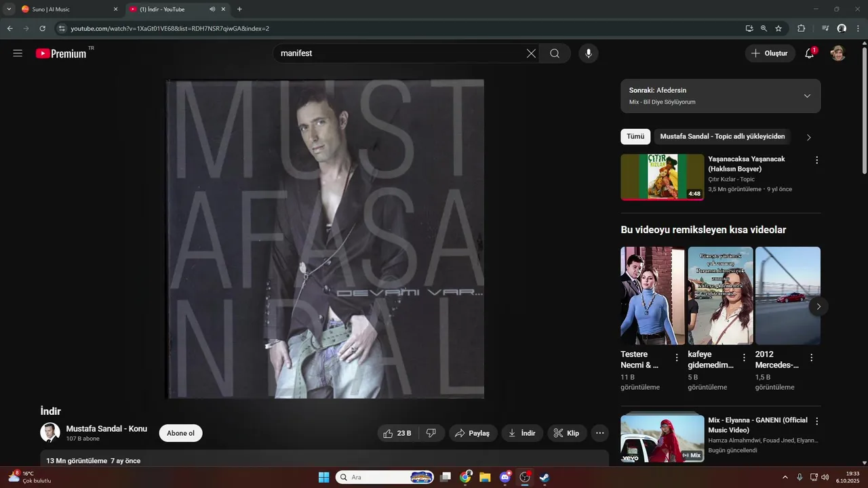868x488 pixels.
Task: Dislike the video with thumbs-down
Action: point(431,433)
